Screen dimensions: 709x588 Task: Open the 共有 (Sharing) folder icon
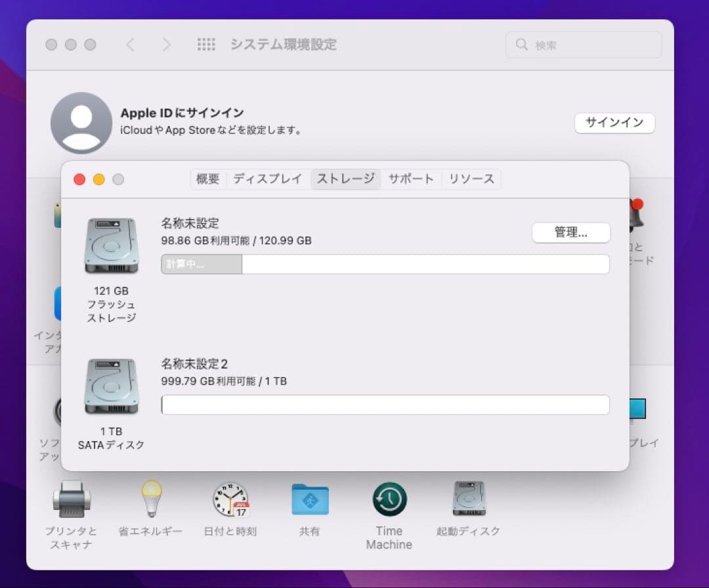click(309, 499)
